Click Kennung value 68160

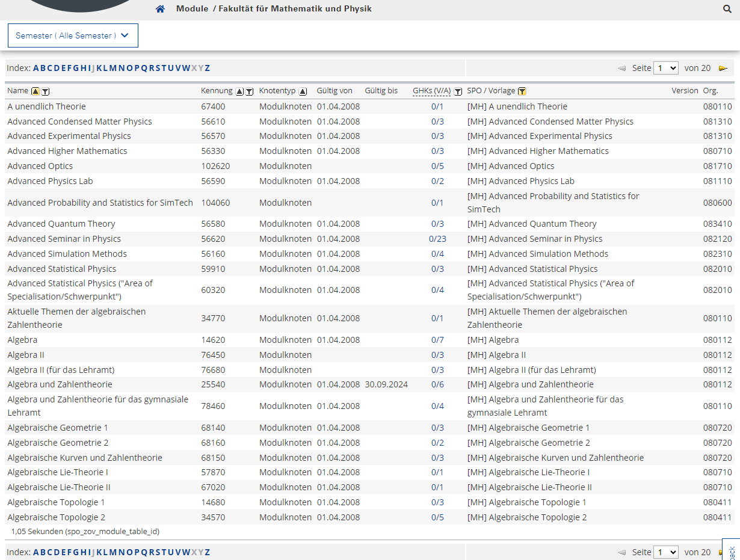click(213, 443)
